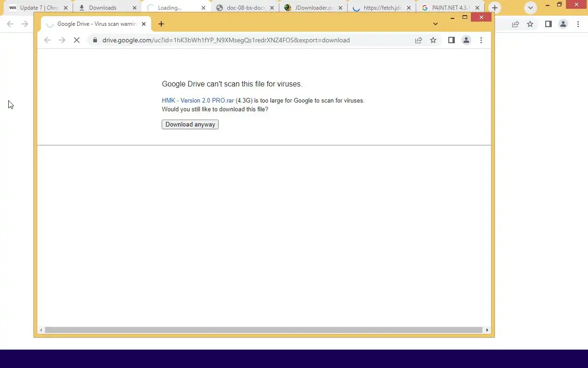Maximize the front Google Drive window
The width and height of the screenshot is (588, 368).
[x=465, y=17]
